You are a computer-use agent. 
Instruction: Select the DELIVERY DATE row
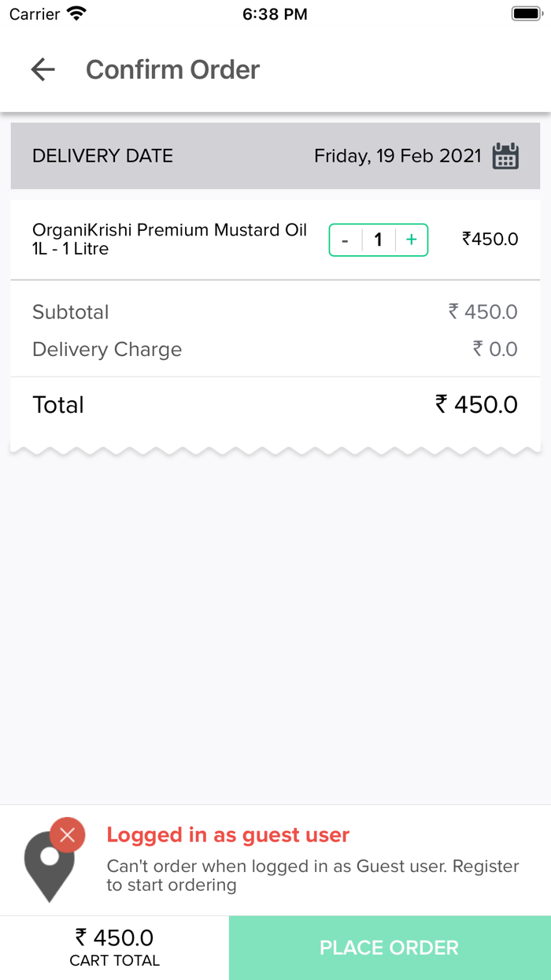click(x=102, y=156)
